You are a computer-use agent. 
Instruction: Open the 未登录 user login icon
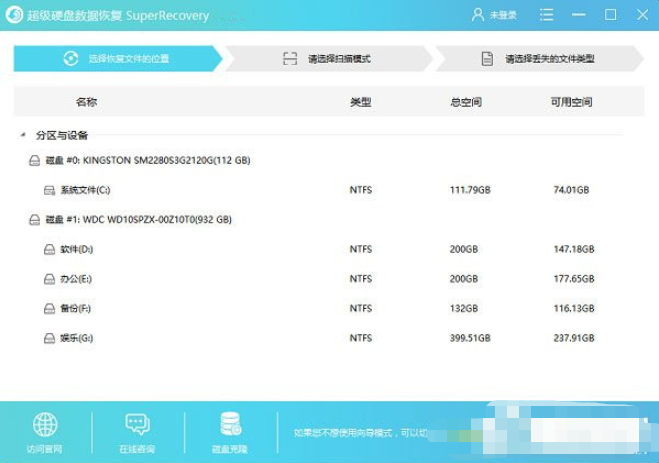(x=477, y=15)
